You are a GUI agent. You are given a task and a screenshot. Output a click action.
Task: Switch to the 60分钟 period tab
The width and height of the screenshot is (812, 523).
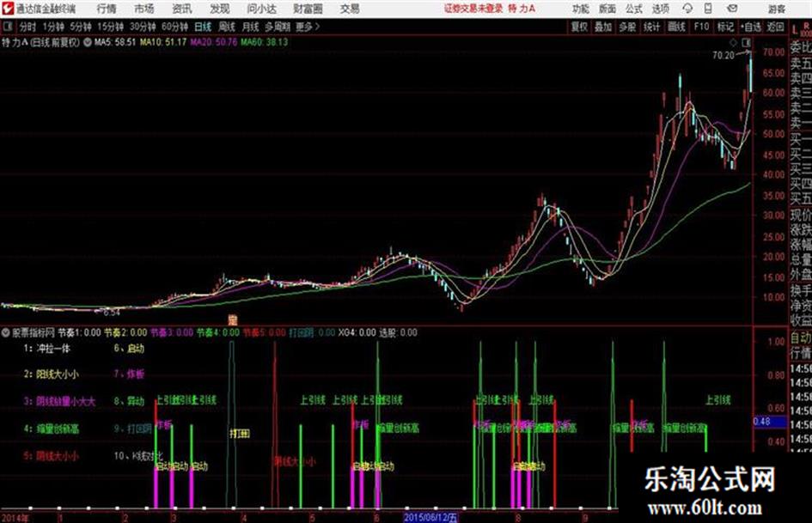click(x=174, y=27)
